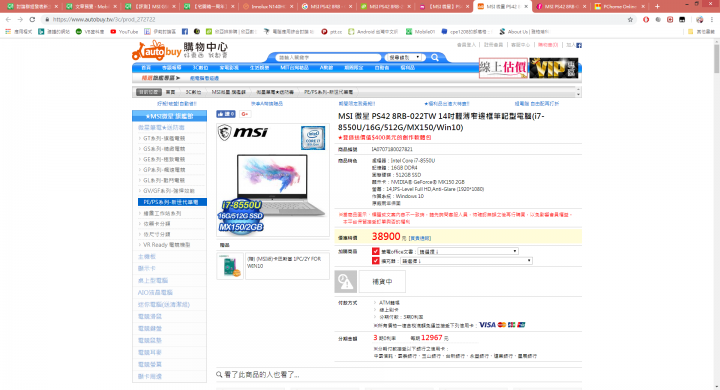Image resolution: width=720 pixels, height=390 pixels.
Task: Go back with the browser back arrow
Action: tap(8, 19)
